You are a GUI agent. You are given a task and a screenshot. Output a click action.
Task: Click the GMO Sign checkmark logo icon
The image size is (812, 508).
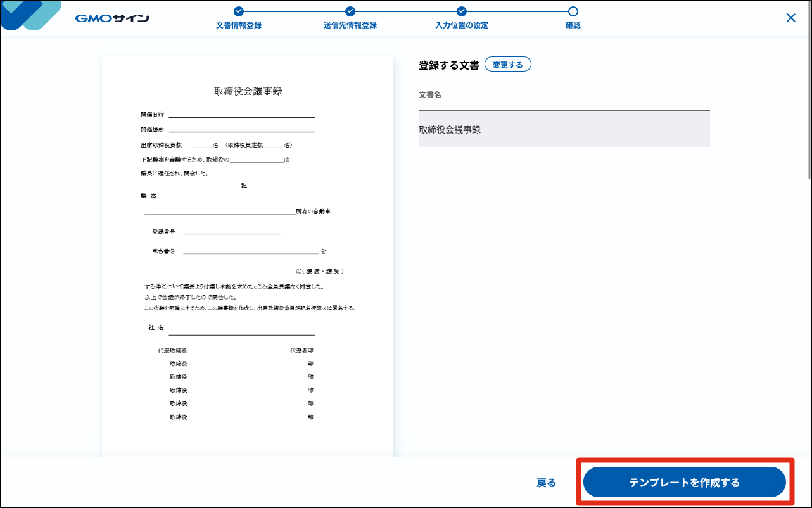[29, 14]
